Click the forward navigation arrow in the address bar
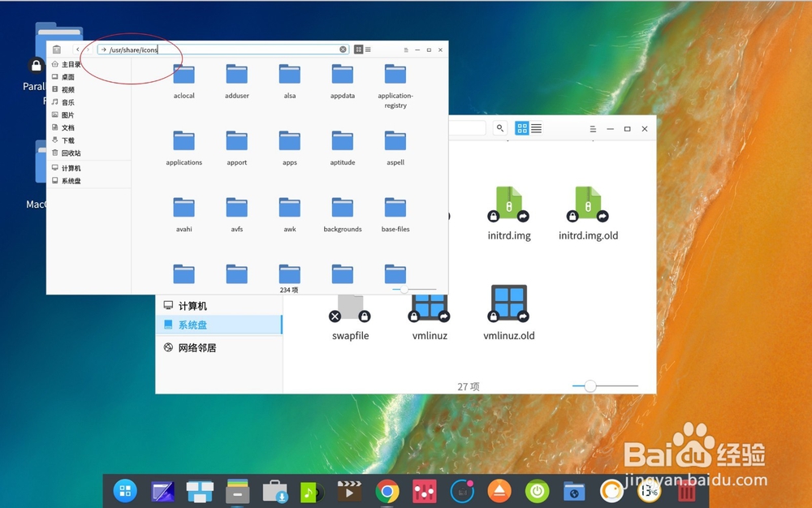Image resolution: width=812 pixels, height=508 pixels. [x=87, y=50]
